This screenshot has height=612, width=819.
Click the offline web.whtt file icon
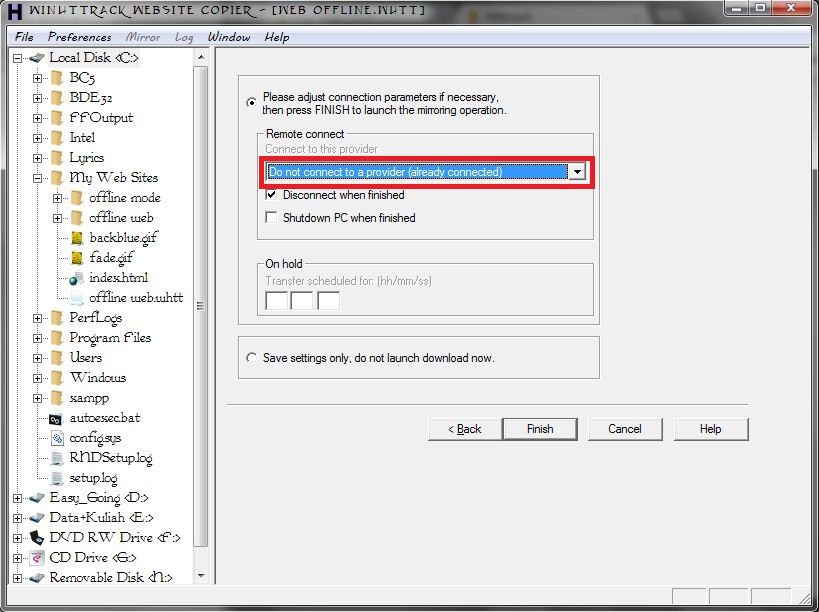[77, 298]
